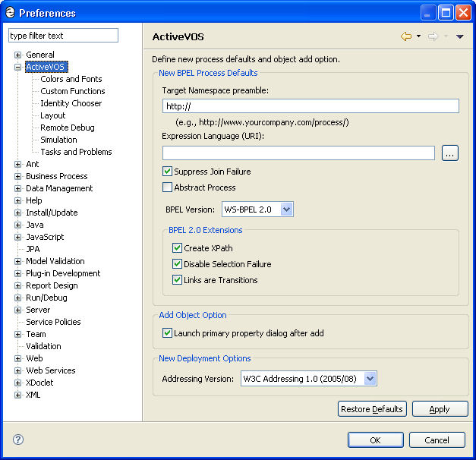The image size is (476, 460).
Task: Open the back history dropdown arrow
Action: [x=418, y=36]
